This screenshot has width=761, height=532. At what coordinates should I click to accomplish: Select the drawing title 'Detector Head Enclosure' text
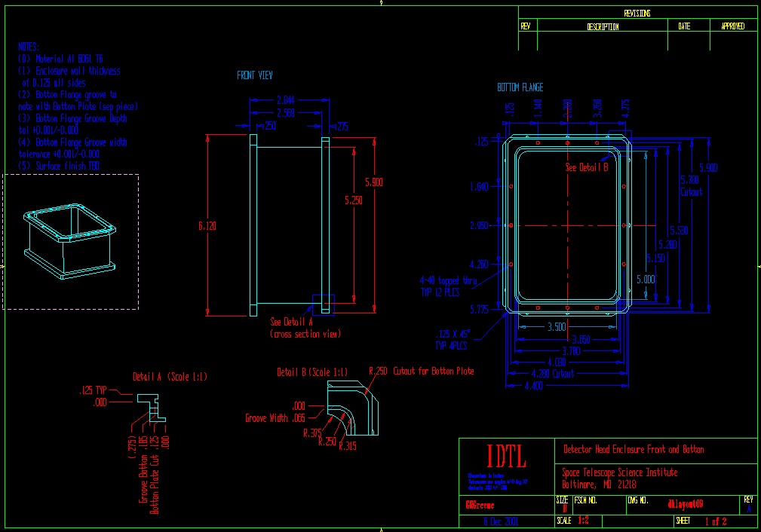634,449
